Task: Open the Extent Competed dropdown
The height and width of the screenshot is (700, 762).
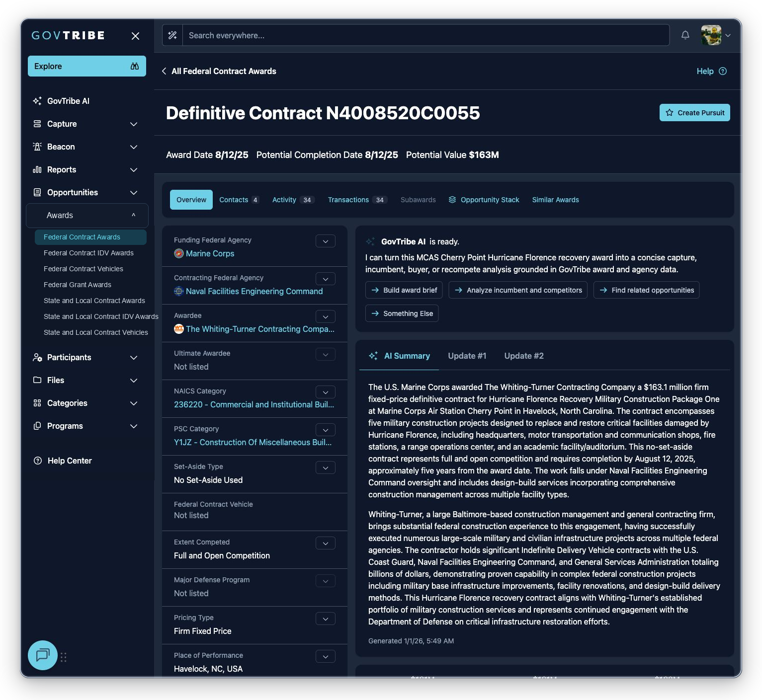Action: pos(326,543)
